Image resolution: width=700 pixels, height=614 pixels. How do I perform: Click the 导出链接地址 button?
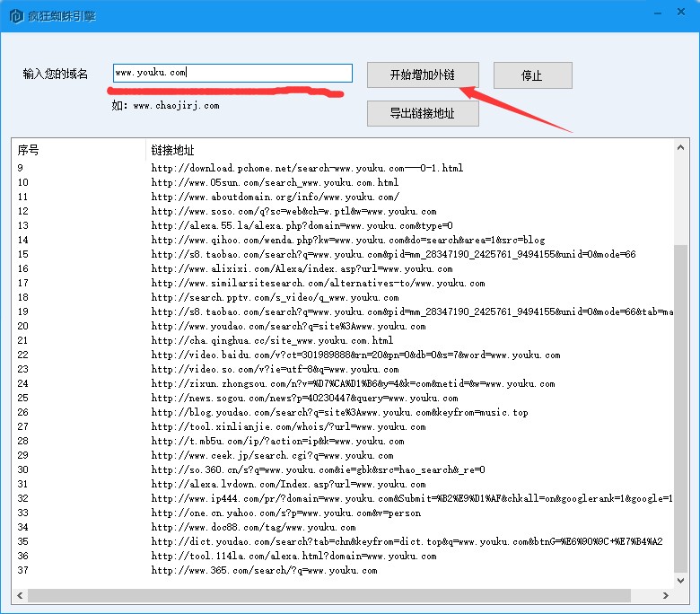(x=423, y=113)
